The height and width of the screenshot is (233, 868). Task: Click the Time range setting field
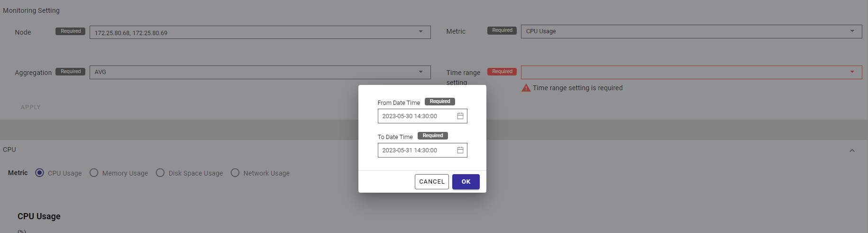(x=683, y=72)
